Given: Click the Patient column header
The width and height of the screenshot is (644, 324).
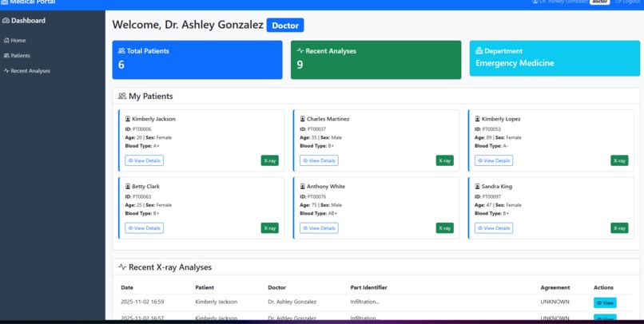Looking at the screenshot, I should point(205,287).
